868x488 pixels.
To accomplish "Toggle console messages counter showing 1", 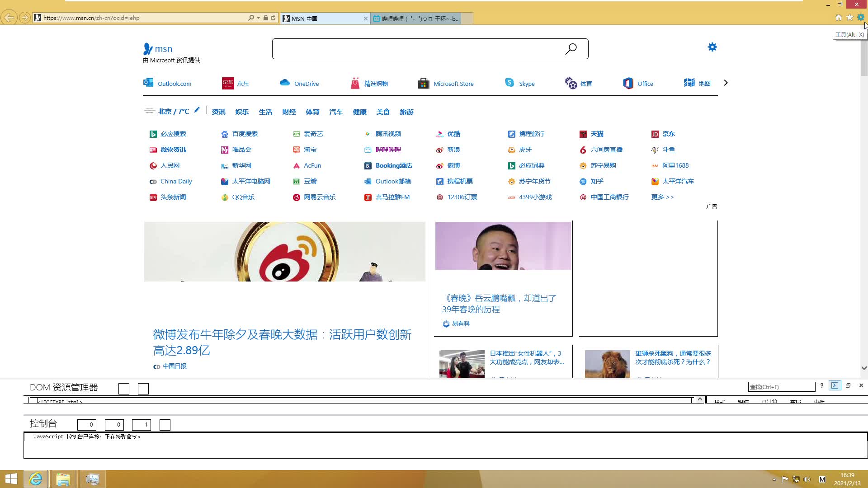I will tap(141, 425).
